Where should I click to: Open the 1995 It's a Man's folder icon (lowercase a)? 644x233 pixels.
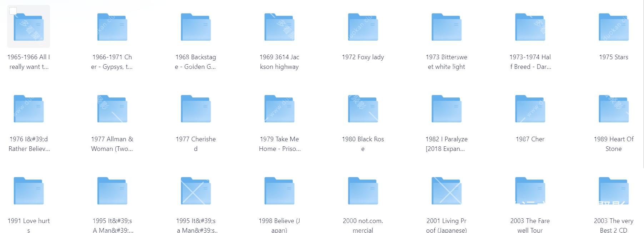click(196, 191)
